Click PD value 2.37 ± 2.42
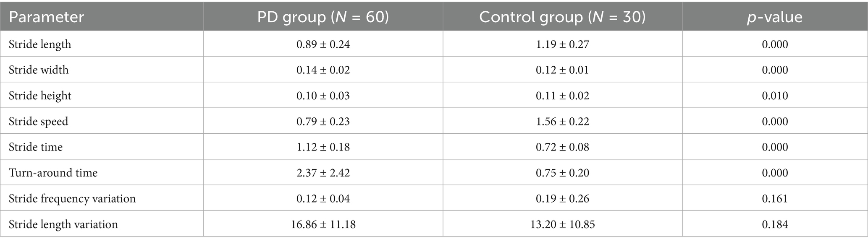This screenshot has width=868, height=244. point(323,173)
